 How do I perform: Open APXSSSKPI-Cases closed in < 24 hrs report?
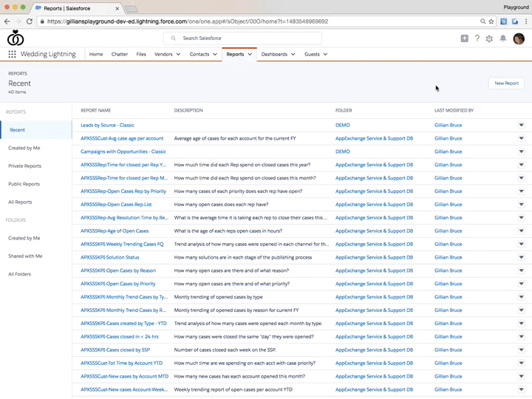[x=120, y=337]
